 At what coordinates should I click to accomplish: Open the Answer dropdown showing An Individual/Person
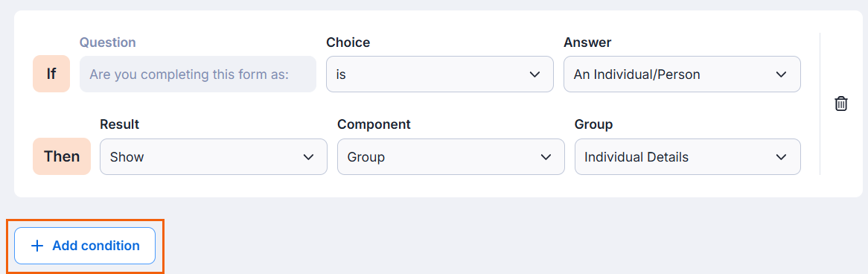click(x=682, y=74)
